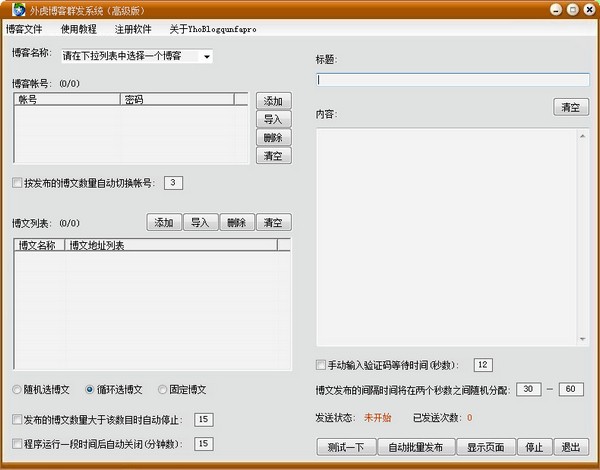Expand the 博客名称 dropdown list
The width and height of the screenshot is (600, 470).
pyautogui.click(x=207, y=57)
